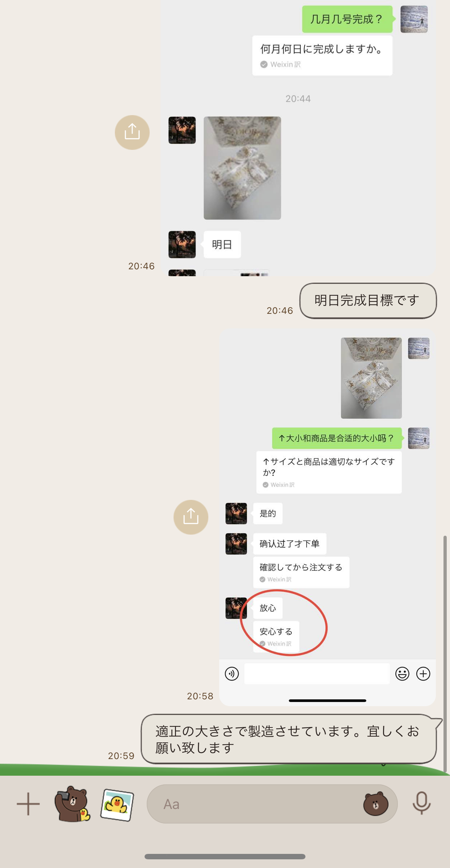Viewport: 450px width, 868px height.
Task: Open the second Dior bag photo thumbnail
Action: click(371, 378)
